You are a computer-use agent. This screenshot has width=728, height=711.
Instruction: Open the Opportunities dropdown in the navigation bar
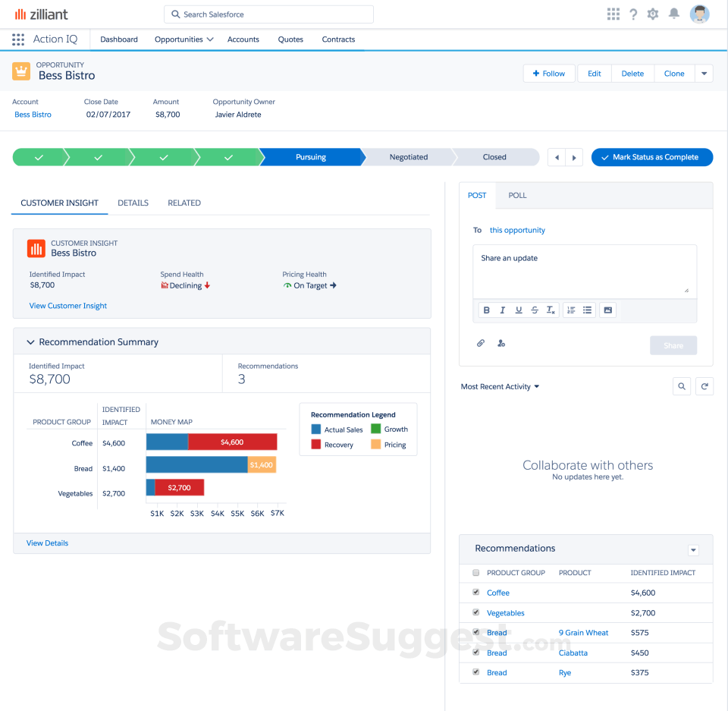tap(183, 39)
